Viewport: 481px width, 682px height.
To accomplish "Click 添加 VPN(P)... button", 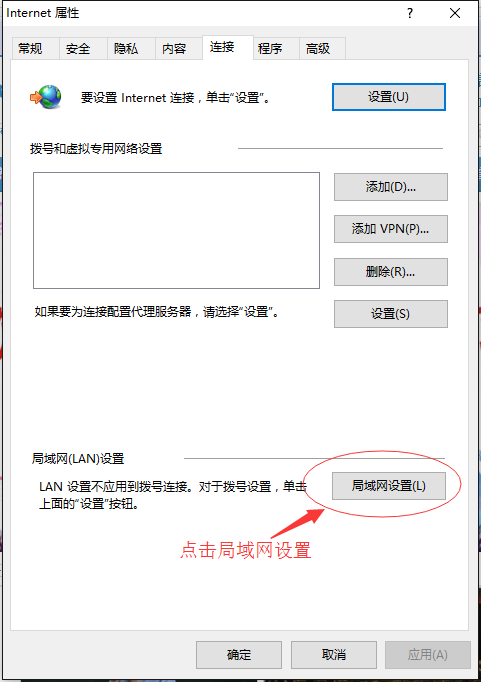I will pyautogui.click(x=391, y=229).
